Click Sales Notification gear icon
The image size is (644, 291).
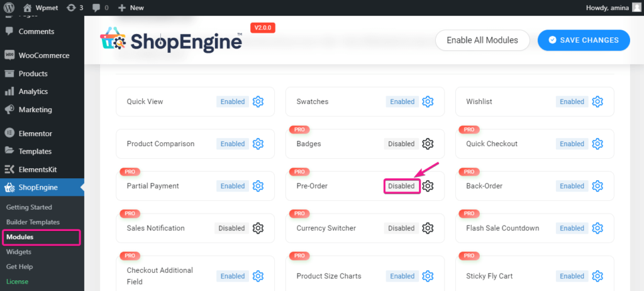click(x=258, y=228)
